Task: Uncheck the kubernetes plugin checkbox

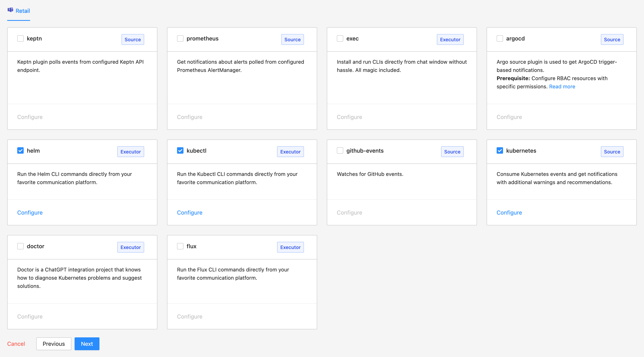Action: tap(500, 151)
